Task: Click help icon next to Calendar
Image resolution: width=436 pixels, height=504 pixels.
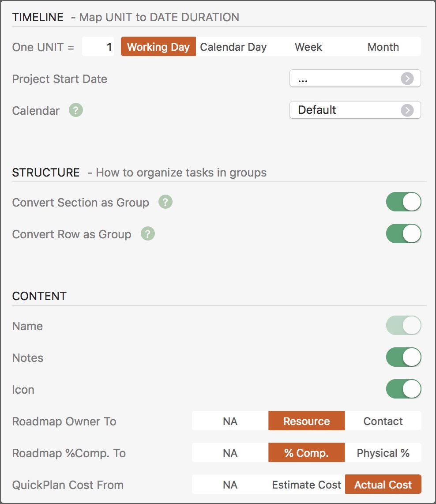Action: pos(76,110)
